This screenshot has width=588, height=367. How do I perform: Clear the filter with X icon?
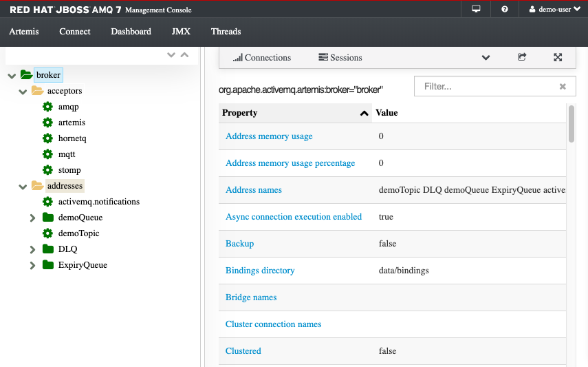pos(563,86)
